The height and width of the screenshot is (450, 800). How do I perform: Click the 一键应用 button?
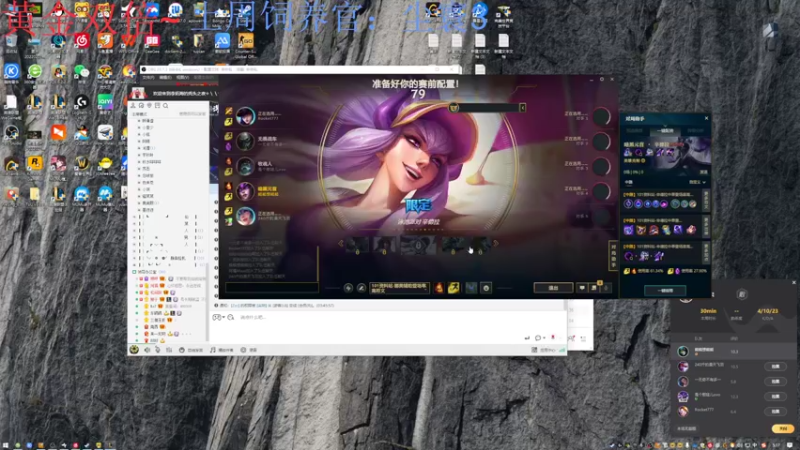665,290
